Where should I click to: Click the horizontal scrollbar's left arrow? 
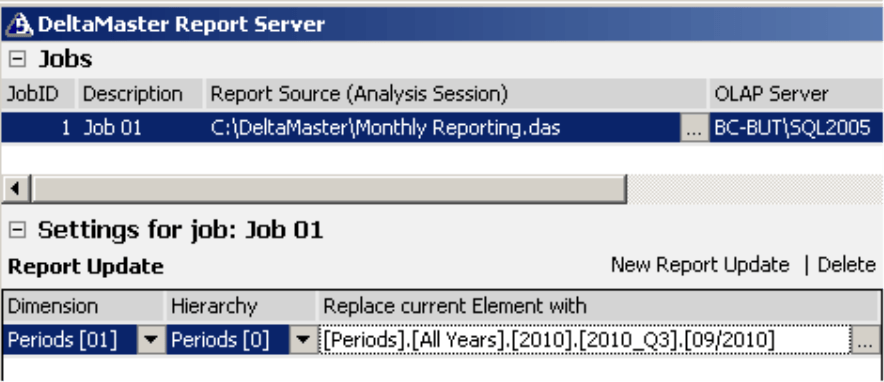coord(16,189)
